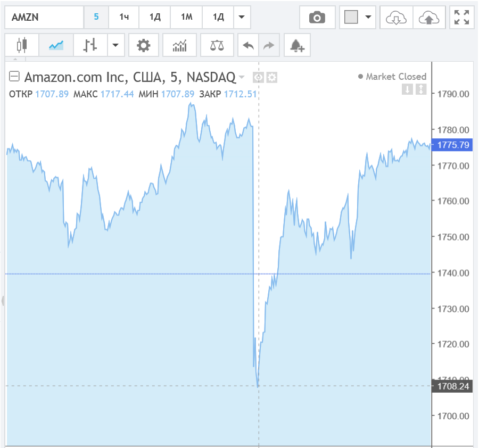Open more chart types dropdown arrow
This screenshot has width=479, height=448.
(x=115, y=45)
